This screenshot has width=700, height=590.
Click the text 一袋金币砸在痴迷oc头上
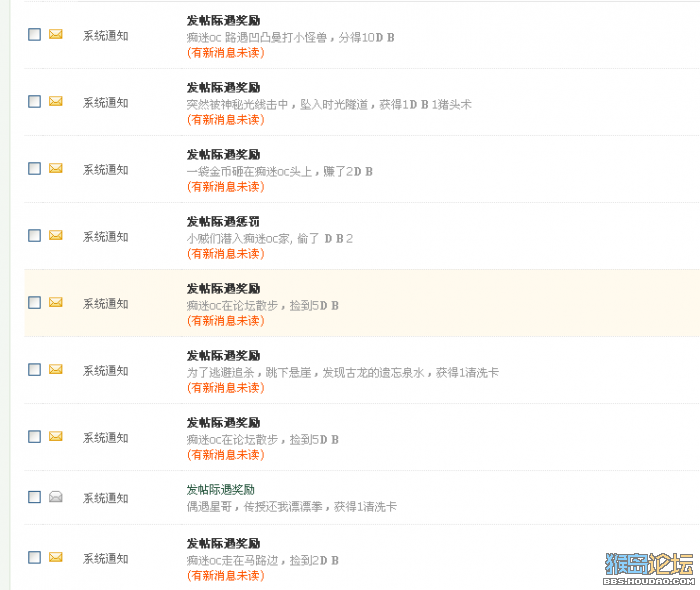pyautogui.click(x=249, y=171)
